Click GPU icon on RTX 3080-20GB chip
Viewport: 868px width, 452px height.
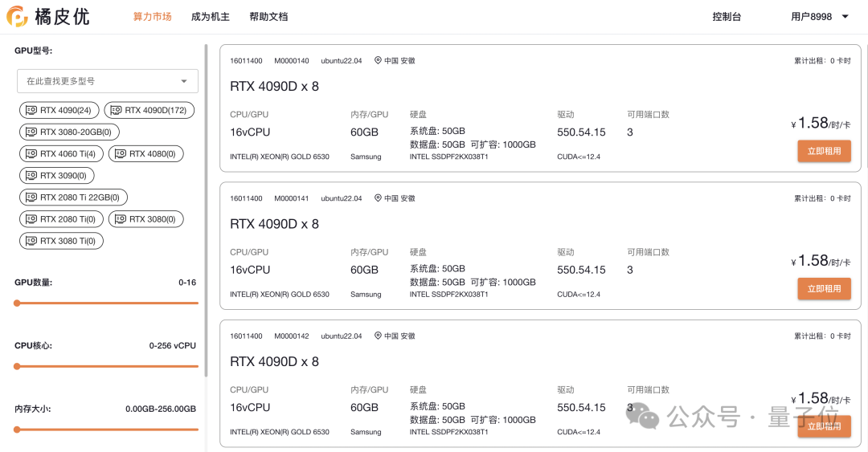[x=31, y=132]
